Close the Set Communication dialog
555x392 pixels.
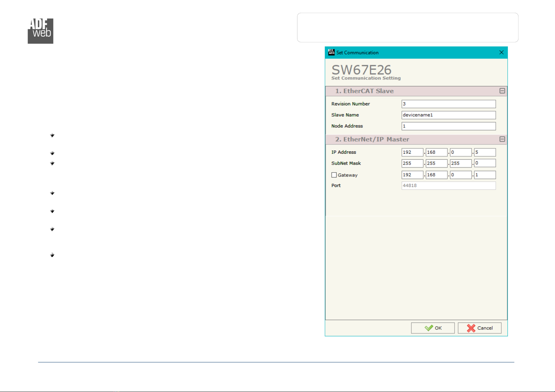(x=501, y=52)
